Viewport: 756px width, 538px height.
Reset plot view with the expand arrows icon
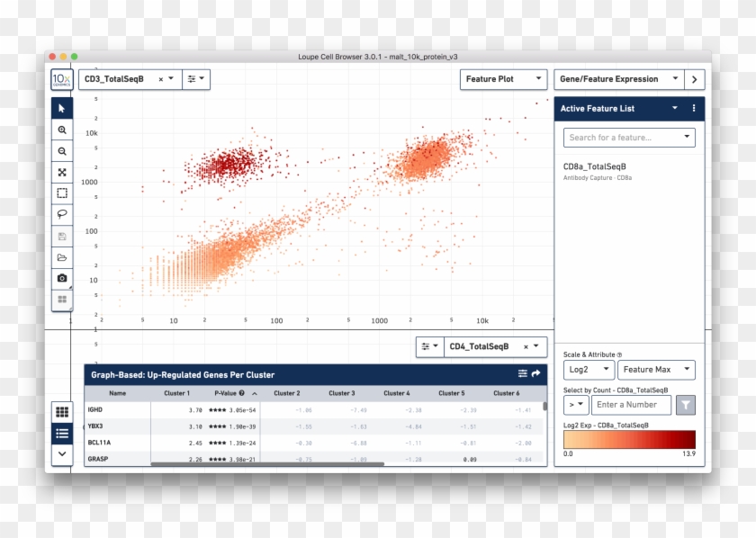coord(61,172)
